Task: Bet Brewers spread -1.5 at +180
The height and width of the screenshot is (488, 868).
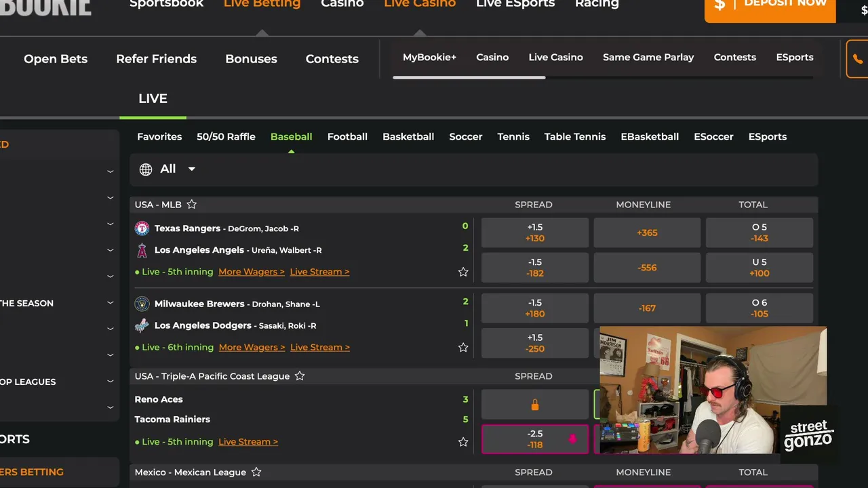Action: coord(535,308)
